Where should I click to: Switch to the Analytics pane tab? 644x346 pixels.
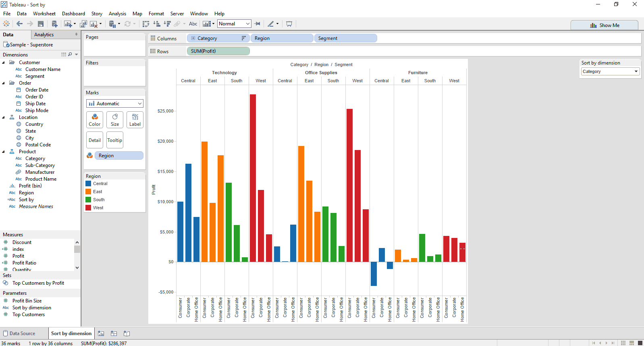tap(44, 35)
